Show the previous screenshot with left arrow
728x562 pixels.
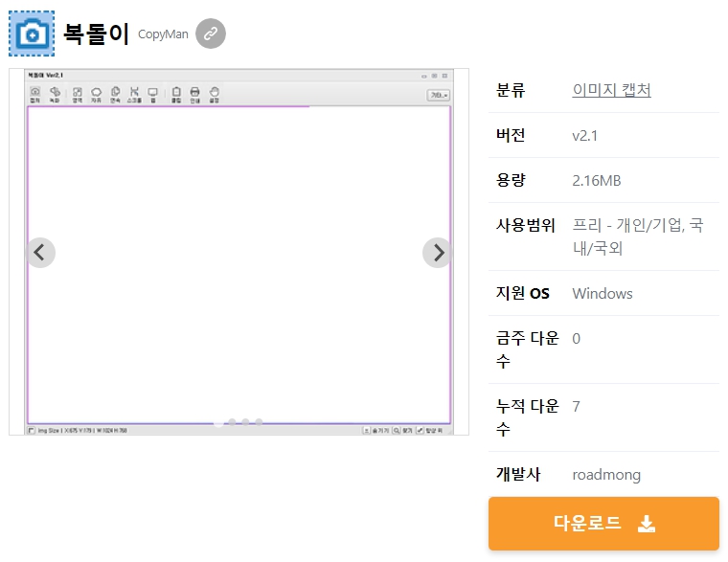coord(40,253)
